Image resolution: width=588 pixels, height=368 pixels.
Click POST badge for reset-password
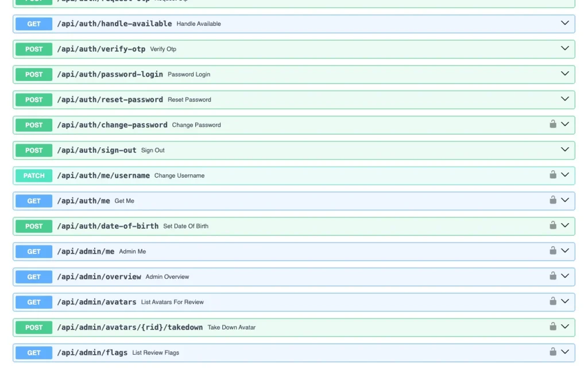(34, 99)
